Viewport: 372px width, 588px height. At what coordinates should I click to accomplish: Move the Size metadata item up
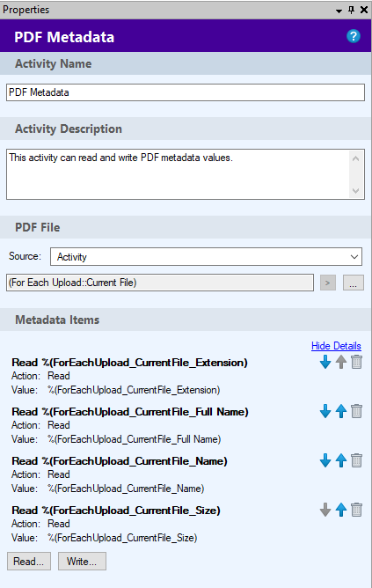[341, 510]
